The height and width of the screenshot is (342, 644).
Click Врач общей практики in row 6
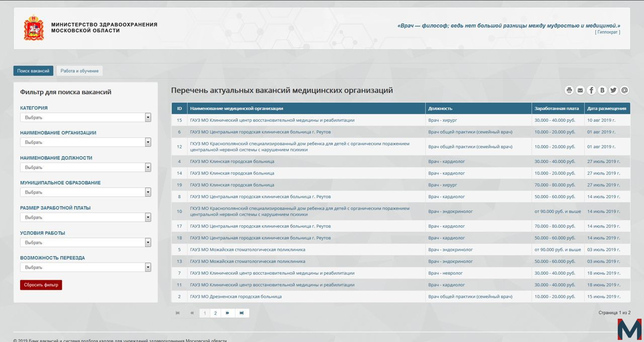(x=470, y=132)
